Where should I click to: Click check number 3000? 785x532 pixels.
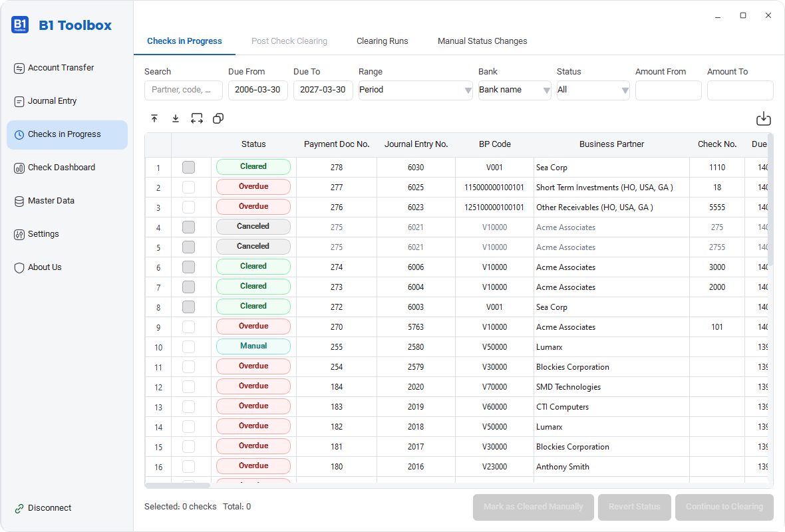717,268
